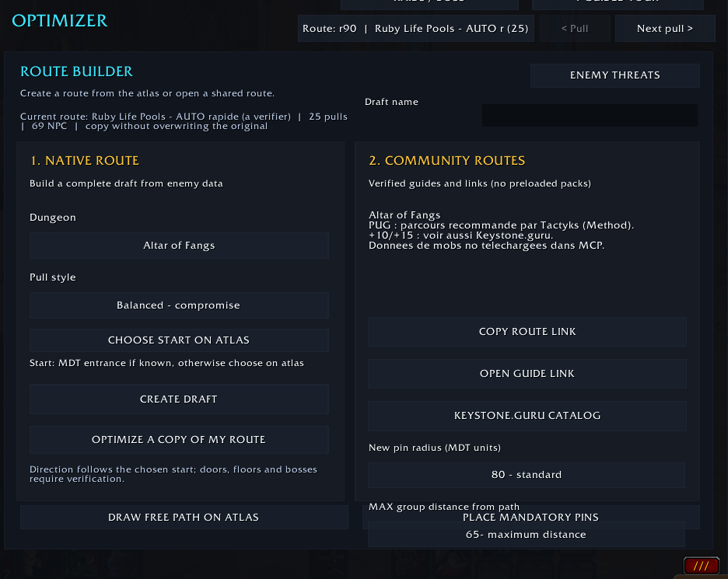Click the "Current route: Ruby Life Pools" info line

pyautogui.click(x=184, y=121)
